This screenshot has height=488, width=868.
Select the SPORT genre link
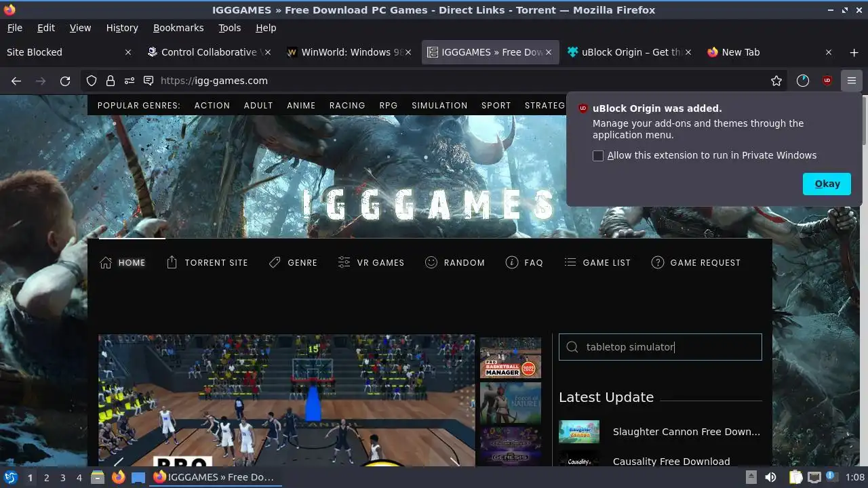[x=496, y=106]
